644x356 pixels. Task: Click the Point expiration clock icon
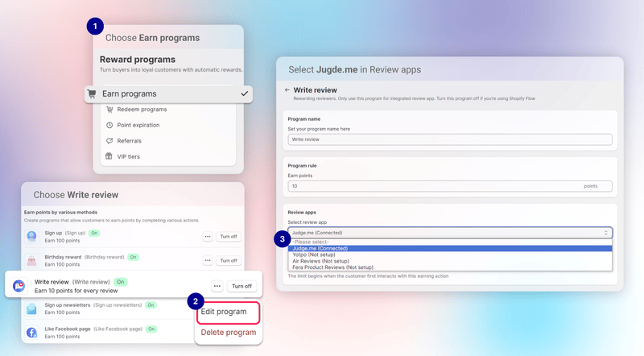click(109, 125)
